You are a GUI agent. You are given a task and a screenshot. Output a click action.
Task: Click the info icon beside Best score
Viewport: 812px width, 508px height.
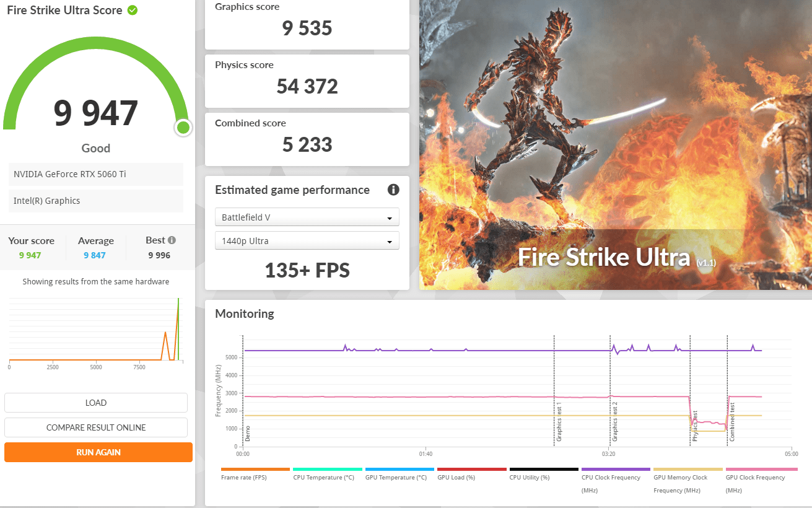click(x=172, y=240)
